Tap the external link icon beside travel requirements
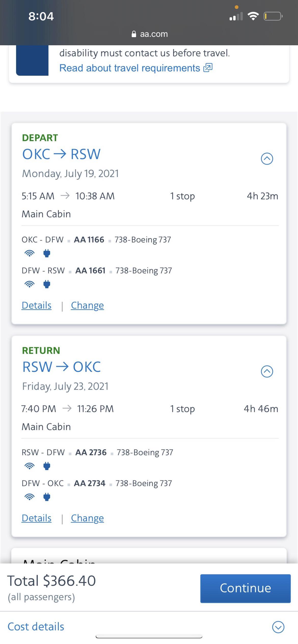The height and width of the screenshot is (644, 298). click(x=208, y=68)
